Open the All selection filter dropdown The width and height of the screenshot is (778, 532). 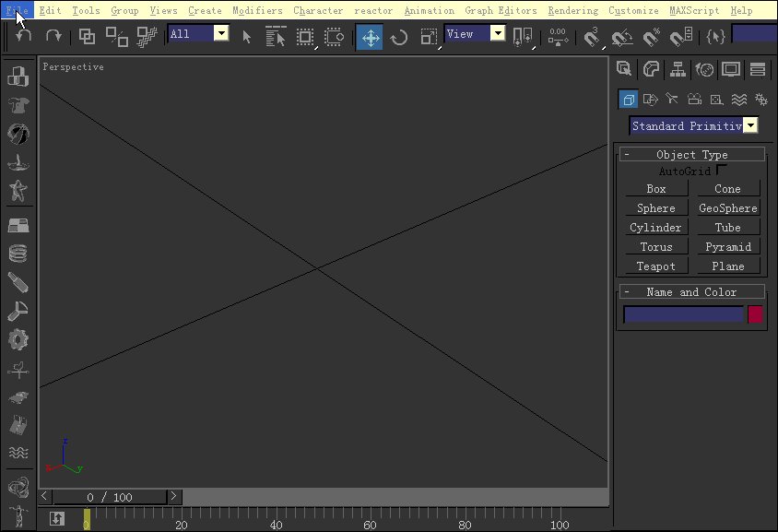221,34
